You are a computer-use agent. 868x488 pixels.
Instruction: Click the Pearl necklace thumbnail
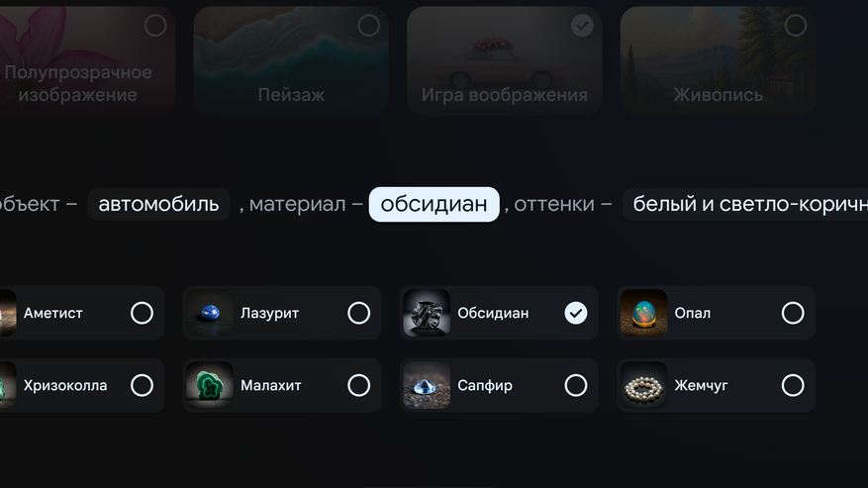point(643,385)
